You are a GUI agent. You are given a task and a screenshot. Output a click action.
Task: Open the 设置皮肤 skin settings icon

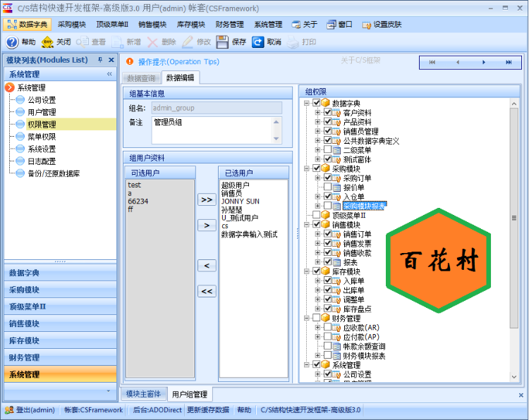366,25
